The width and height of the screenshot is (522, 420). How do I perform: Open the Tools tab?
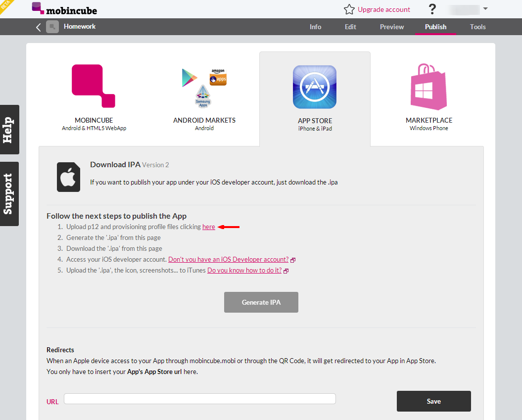coord(478,27)
